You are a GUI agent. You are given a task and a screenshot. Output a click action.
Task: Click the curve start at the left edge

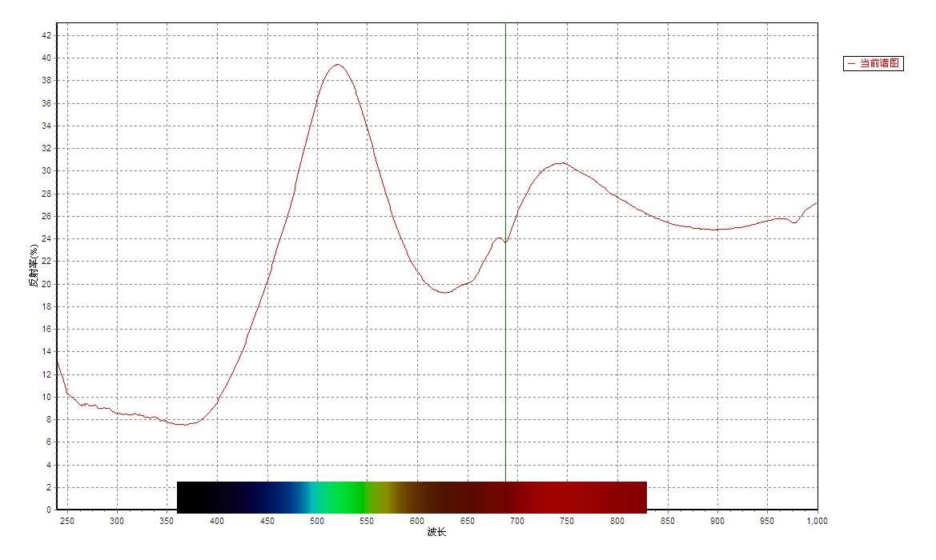pos(57,362)
